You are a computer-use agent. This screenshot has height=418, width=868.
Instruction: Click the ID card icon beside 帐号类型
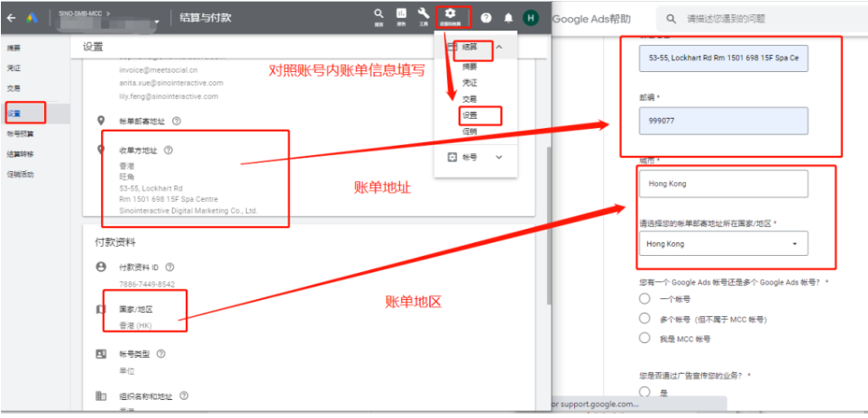[x=101, y=354]
